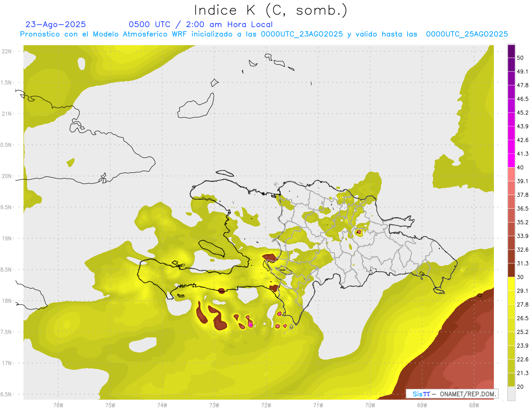Click the '31.3' colorbar value
This screenshot has width=532, height=411.
pyautogui.click(x=522, y=263)
